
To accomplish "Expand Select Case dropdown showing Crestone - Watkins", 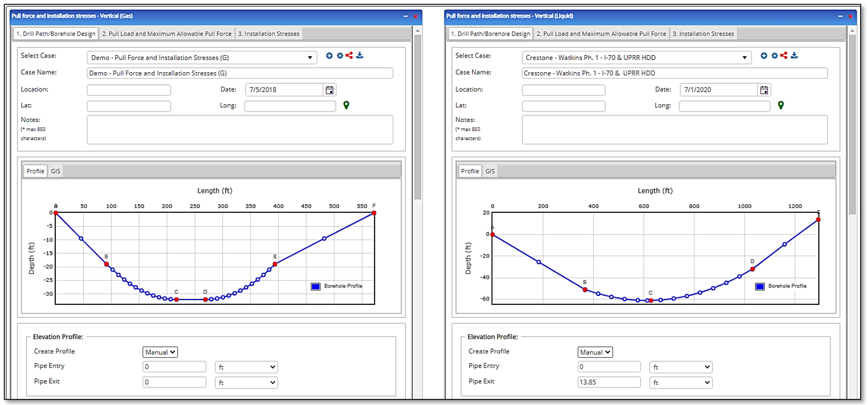I will pyautogui.click(x=636, y=58).
